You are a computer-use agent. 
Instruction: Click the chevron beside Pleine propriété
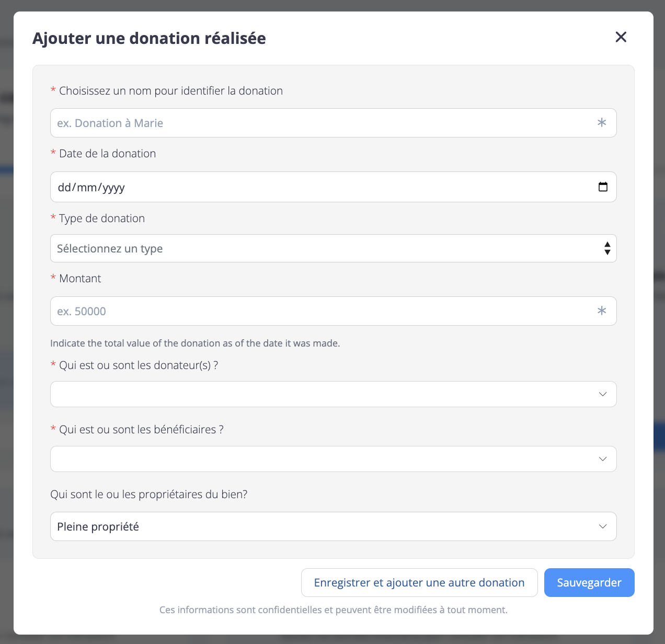pos(603,526)
